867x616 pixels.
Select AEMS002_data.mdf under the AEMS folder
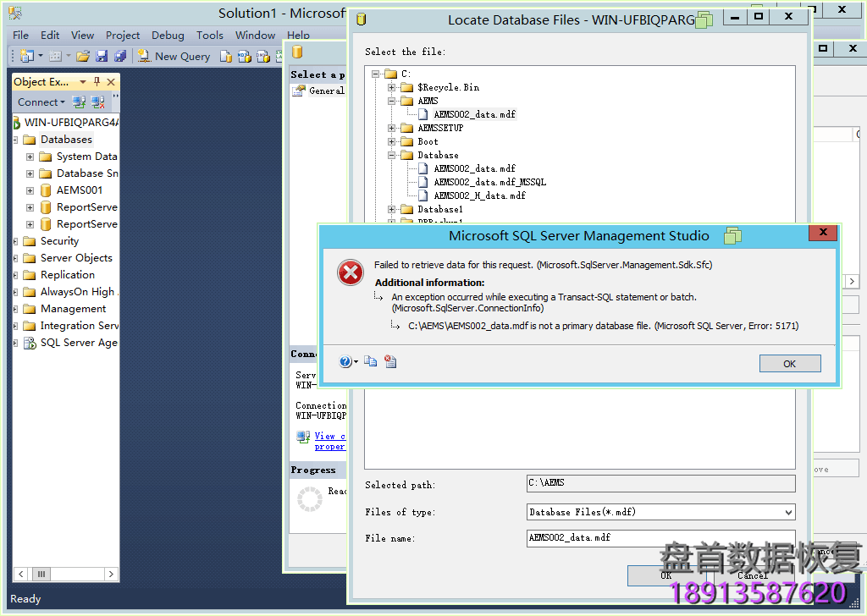click(474, 114)
